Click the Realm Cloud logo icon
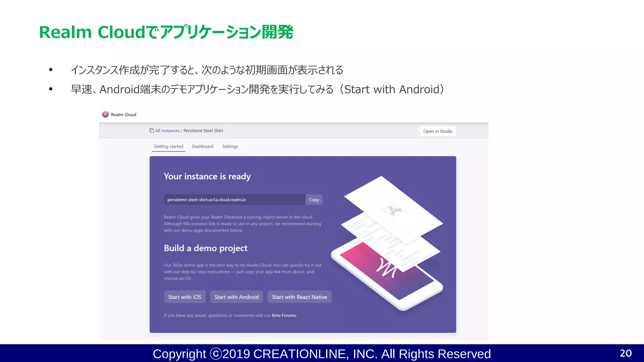Screen dimensions: 644x362 [105, 114]
